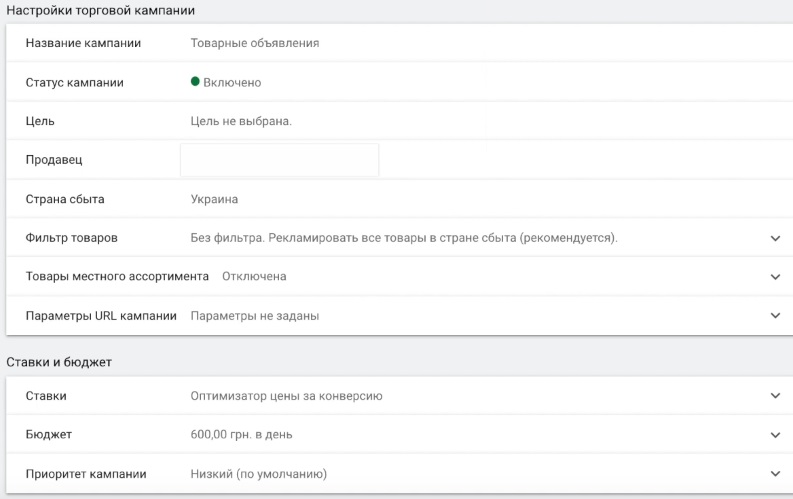
Task: Expand Приоритет кампании chevron arrow
Action: (775, 474)
